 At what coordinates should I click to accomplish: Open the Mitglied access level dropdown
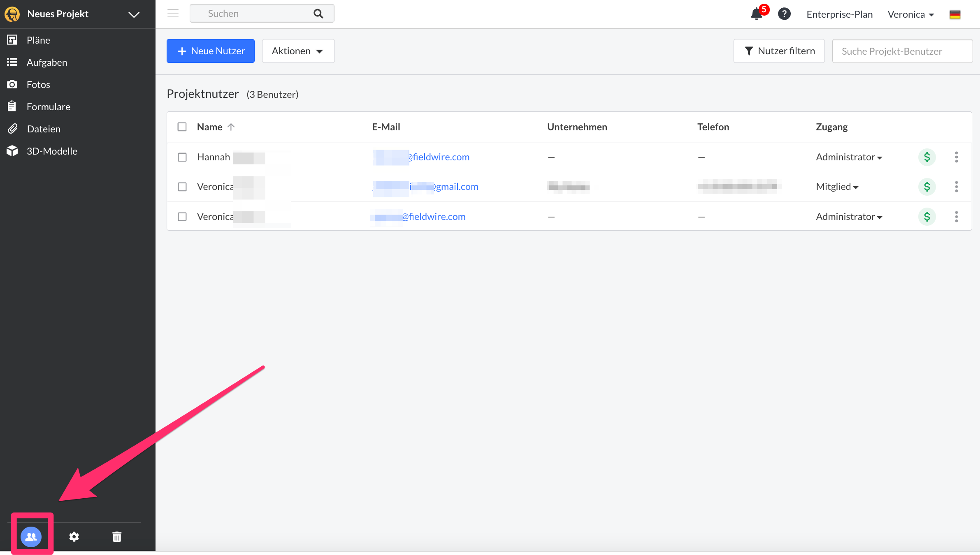tap(837, 187)
